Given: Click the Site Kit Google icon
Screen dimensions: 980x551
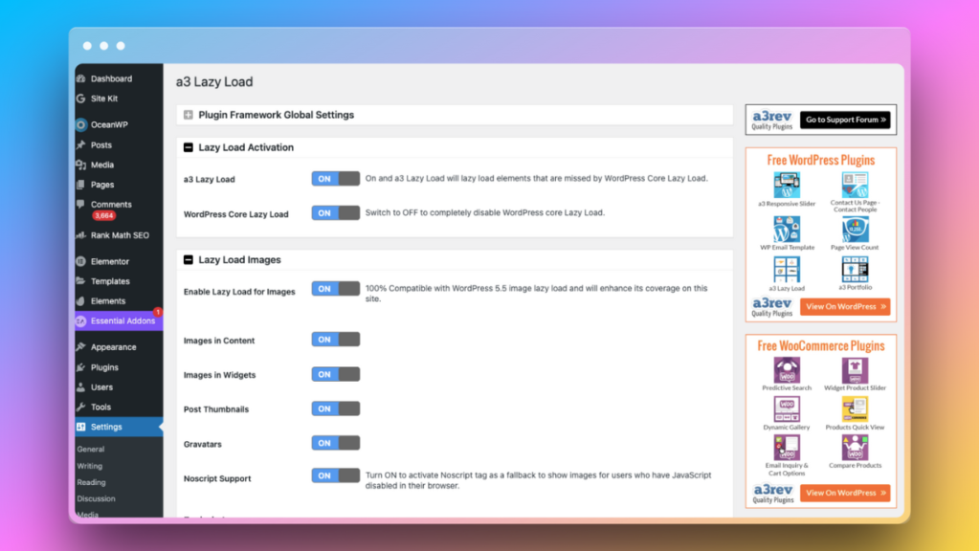Looking at the screenshot, I should [x=81, y=99].
